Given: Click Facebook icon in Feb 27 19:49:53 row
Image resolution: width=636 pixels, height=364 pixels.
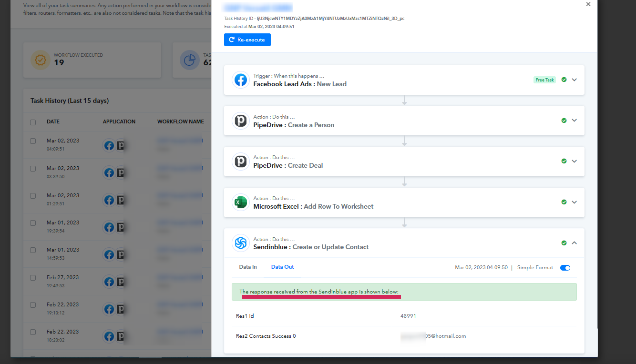Looking at the screenshot, I should [109, 282].
